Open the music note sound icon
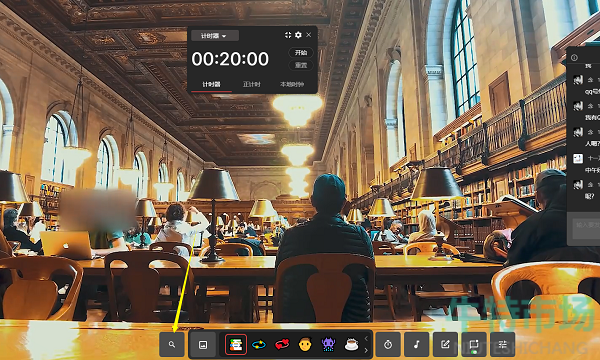 (x=416, y=344)
